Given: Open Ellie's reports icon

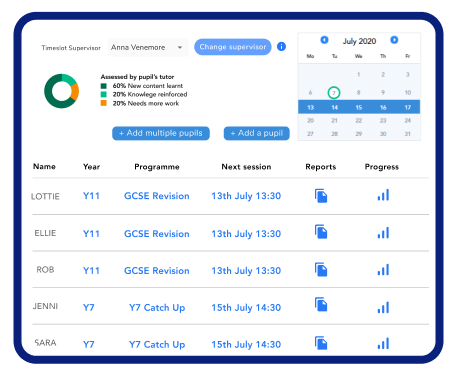Looking at the screenshot, I should tap(321, 232).
